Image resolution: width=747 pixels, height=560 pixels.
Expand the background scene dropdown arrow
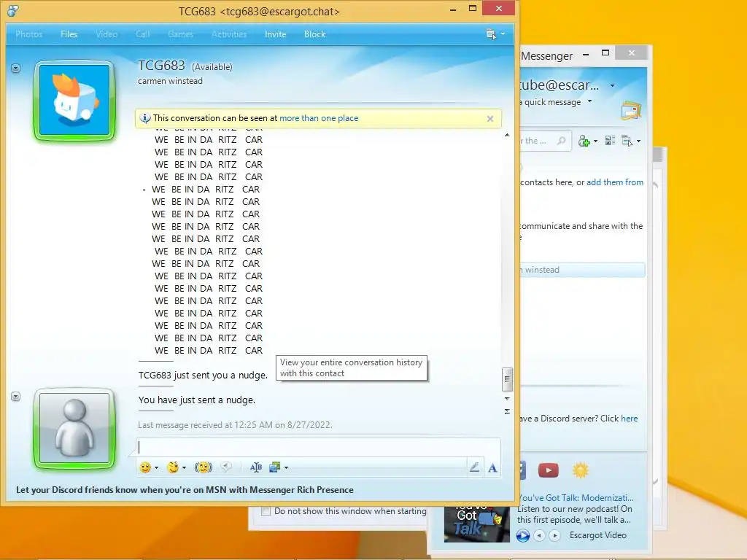(x=286, y=468)
